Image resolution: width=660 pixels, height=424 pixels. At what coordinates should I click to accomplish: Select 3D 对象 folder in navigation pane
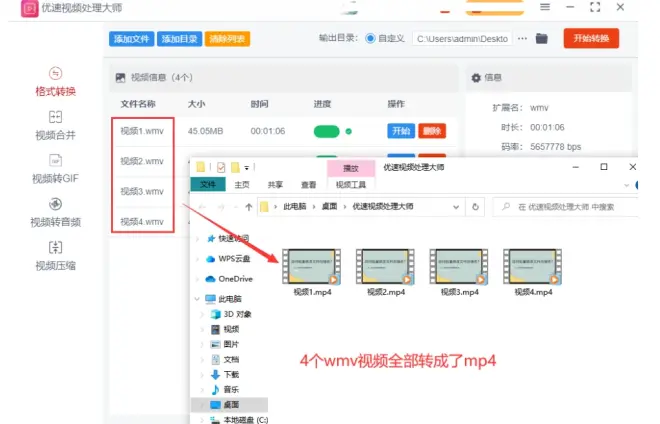[231, 314]
